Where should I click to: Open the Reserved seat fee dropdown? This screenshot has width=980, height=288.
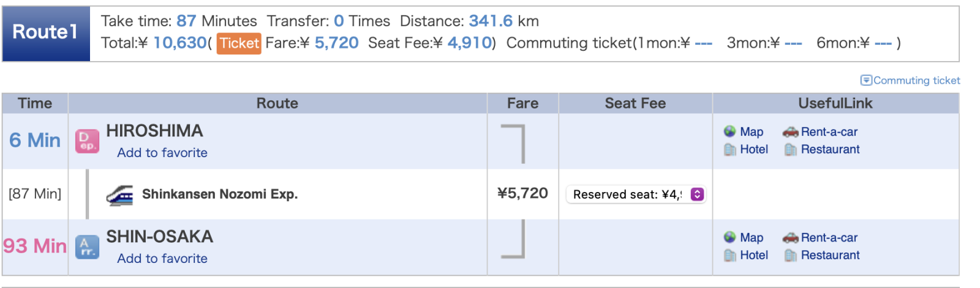[636, 194]
